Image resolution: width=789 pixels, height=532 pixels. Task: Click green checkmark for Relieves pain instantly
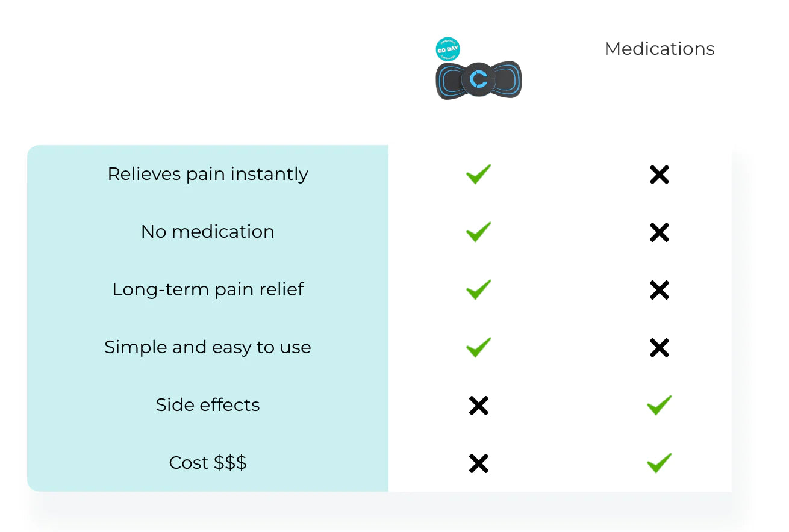[x=478, y=174]
